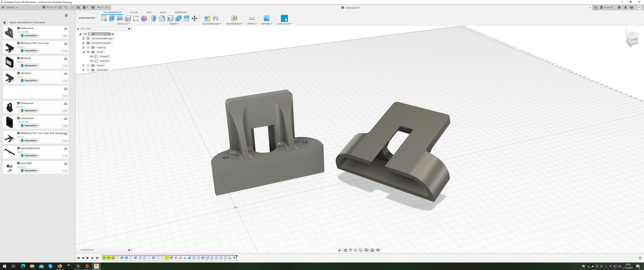644x270 pixels.
Task: Open the laserheadmount document thumbnail
Action: point(10,152)
